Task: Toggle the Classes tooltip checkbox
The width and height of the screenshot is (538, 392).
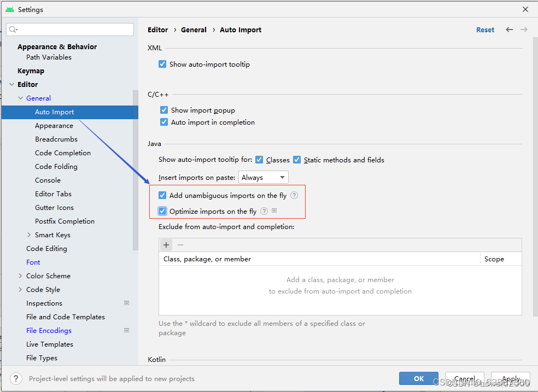Action: point(259,160)
